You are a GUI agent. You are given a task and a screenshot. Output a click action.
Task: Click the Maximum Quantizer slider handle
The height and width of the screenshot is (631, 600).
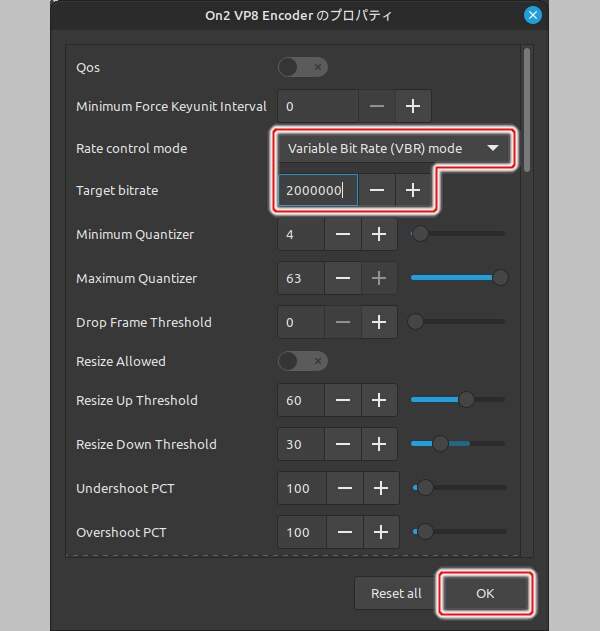click(x=500, y=278)
